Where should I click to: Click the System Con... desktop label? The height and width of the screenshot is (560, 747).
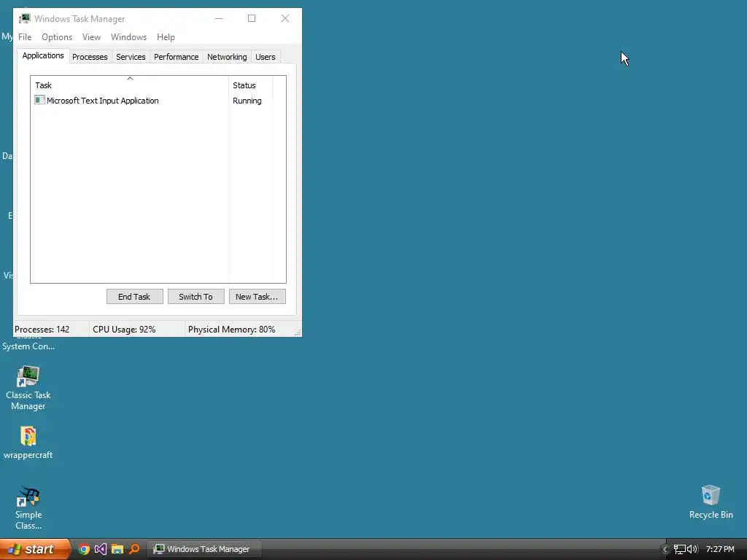click(28, 346)
